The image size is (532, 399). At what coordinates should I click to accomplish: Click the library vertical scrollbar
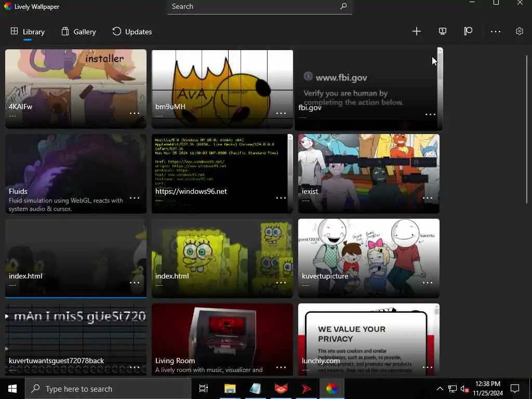tap(527, 129)
